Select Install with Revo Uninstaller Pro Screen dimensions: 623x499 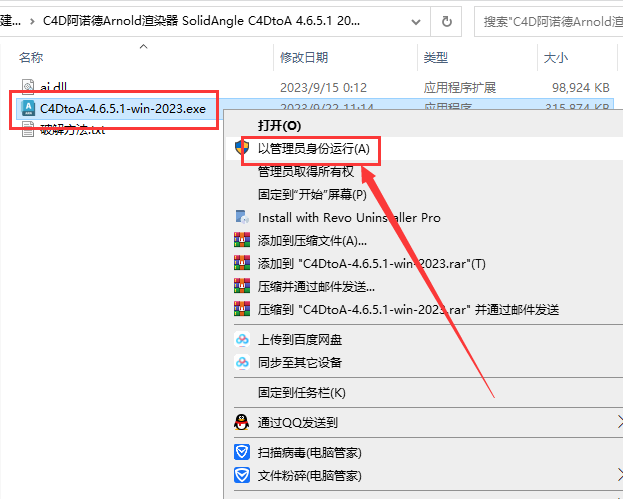pos(349,218)
